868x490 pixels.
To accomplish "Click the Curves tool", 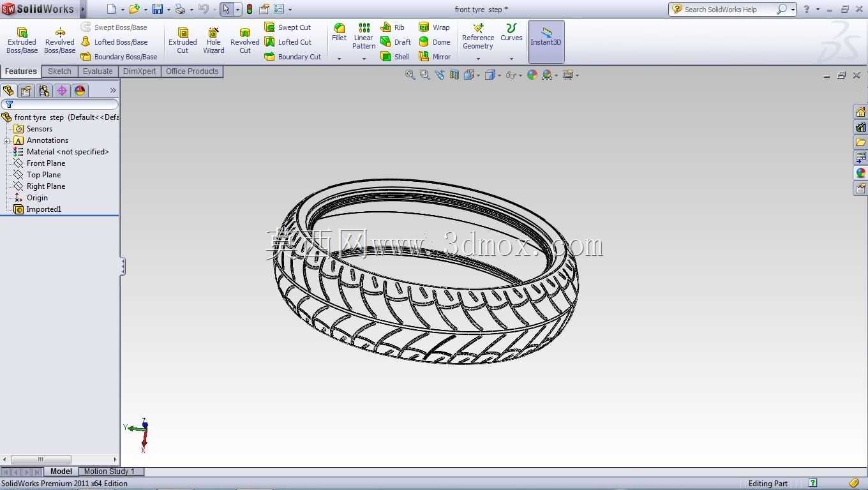I will click(x=511, y=33).
